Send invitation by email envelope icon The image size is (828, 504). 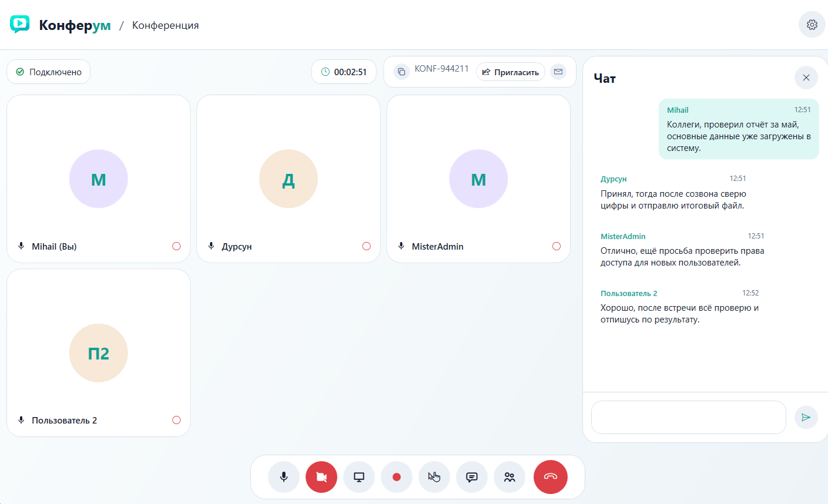click(558, 72)
